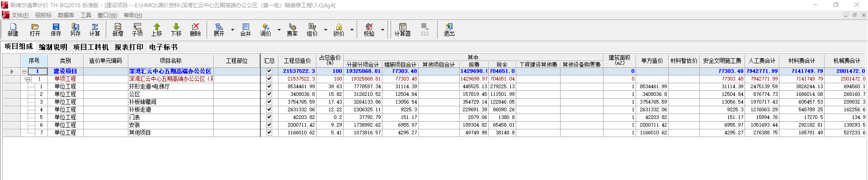Delete the selected row via the 删除 icon

(x=195, y=30)
